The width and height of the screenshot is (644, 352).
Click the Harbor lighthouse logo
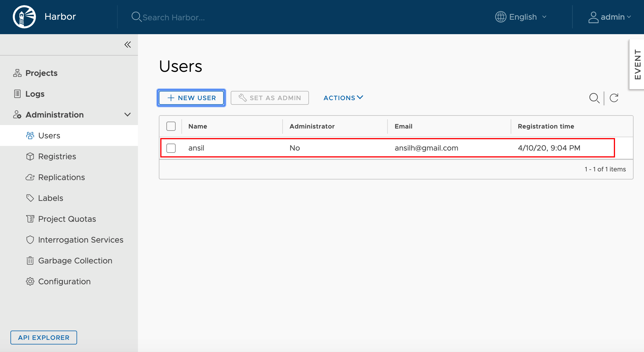tap(24, 17)
